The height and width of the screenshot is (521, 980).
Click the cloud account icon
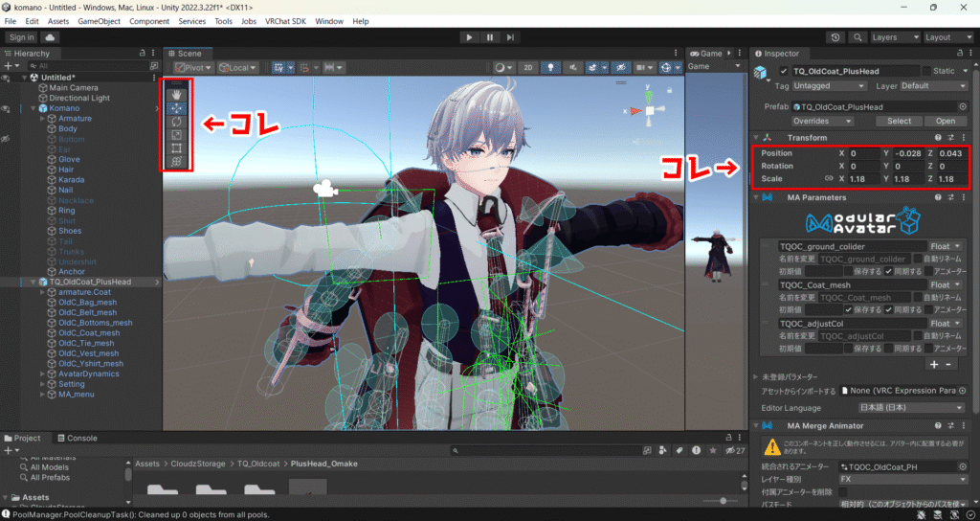tap(50, 37)
